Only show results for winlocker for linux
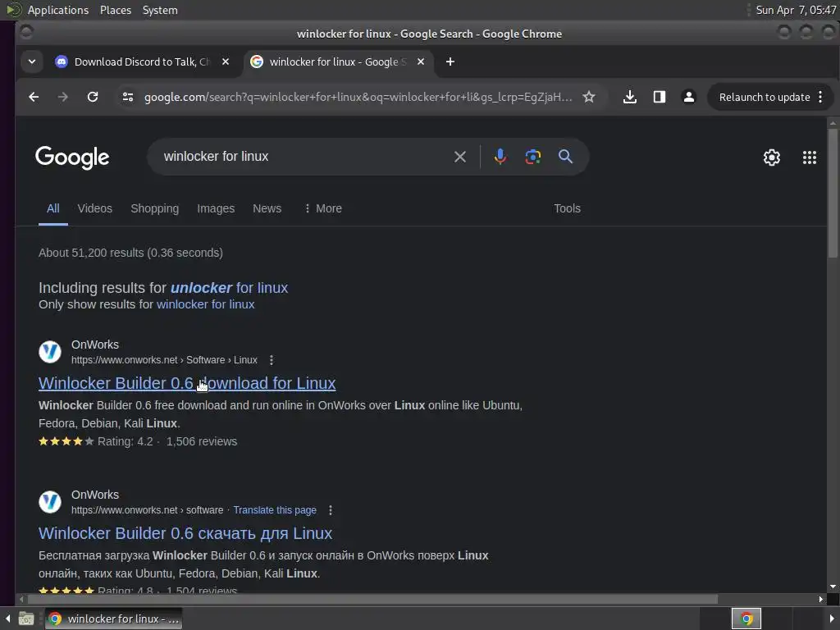The width and height of the screenshot is (840, 630). tap(206, 304)
